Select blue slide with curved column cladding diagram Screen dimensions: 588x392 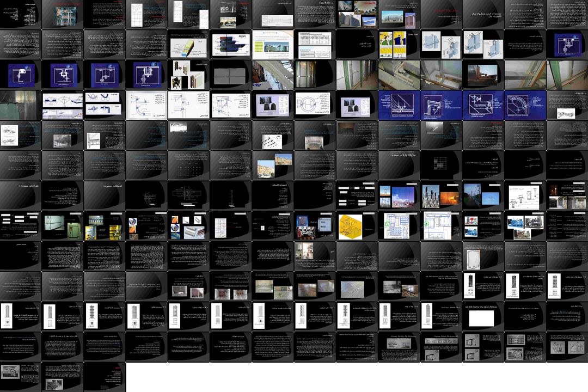(x=525, y=105)
